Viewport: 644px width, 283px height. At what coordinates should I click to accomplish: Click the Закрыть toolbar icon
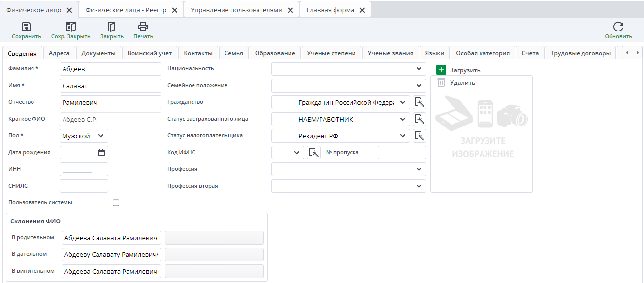tap(112, 27)
